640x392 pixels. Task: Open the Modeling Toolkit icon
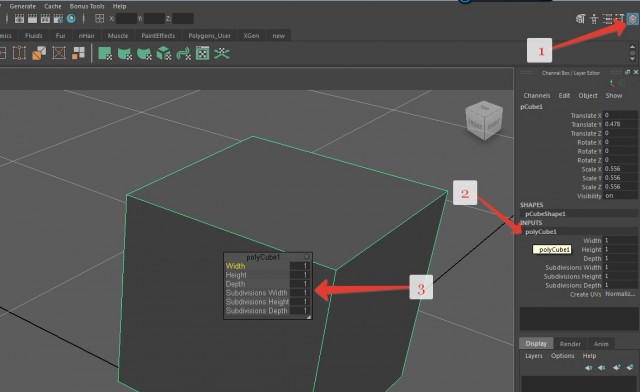point(581,19)
